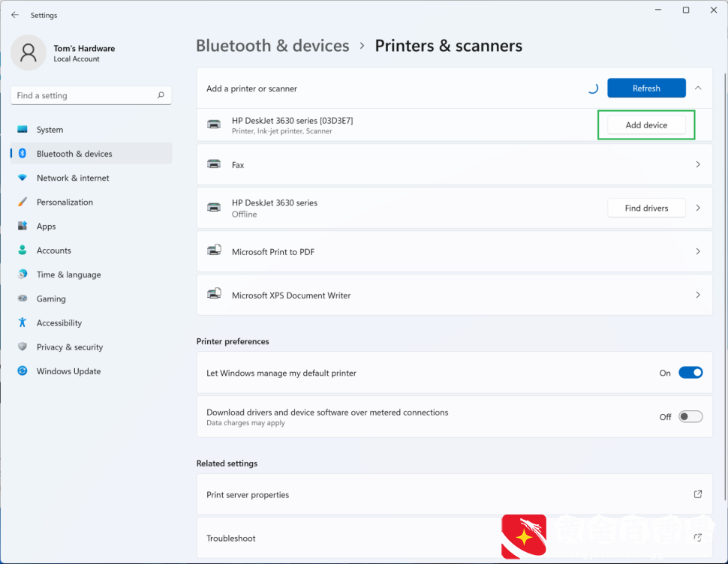Select the Fax device row
The height and width of the screenshot is (564, 728).
[x=455, y=164]
